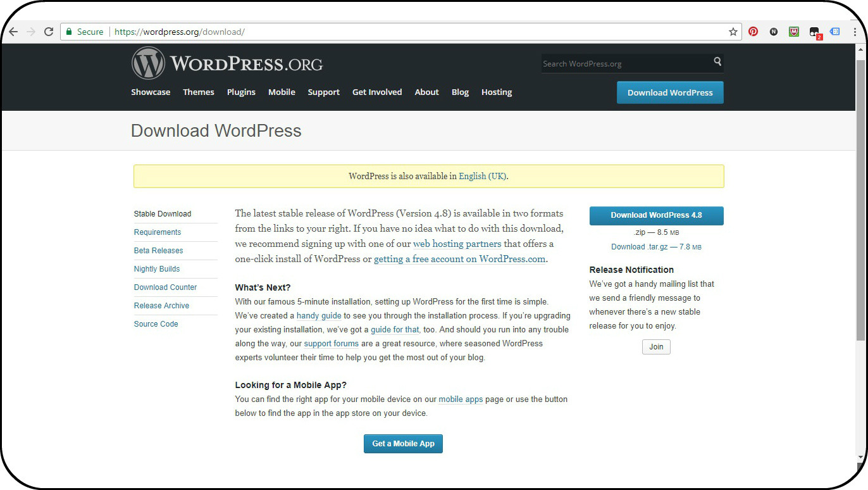Image resolution: width=868 pixels, height=490 pixels.
Task: Click the address bar URL
Action: pyautogui.click(x=180, y=32)
